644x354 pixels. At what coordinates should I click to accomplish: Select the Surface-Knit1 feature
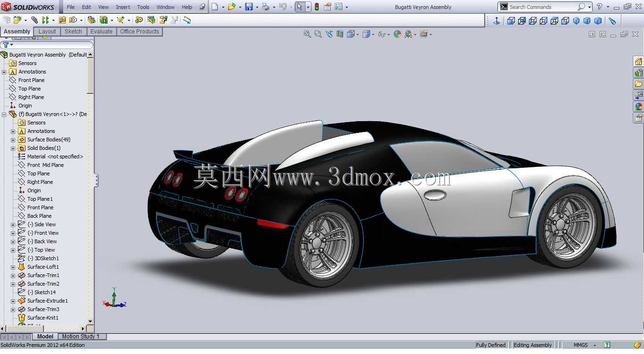coord(43,318)
